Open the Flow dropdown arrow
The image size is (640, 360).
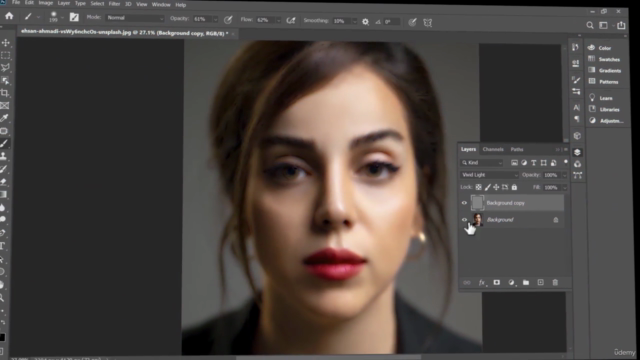pyautogui.click(x=278, y=20)
